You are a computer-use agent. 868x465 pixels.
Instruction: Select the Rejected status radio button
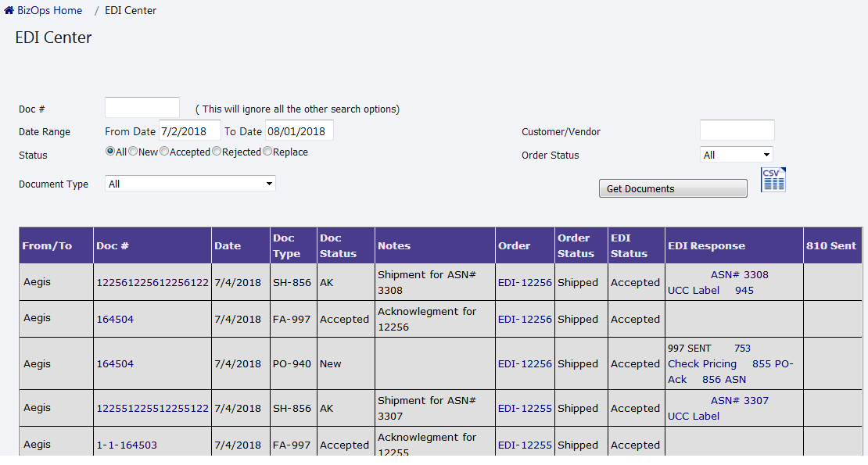217,152
